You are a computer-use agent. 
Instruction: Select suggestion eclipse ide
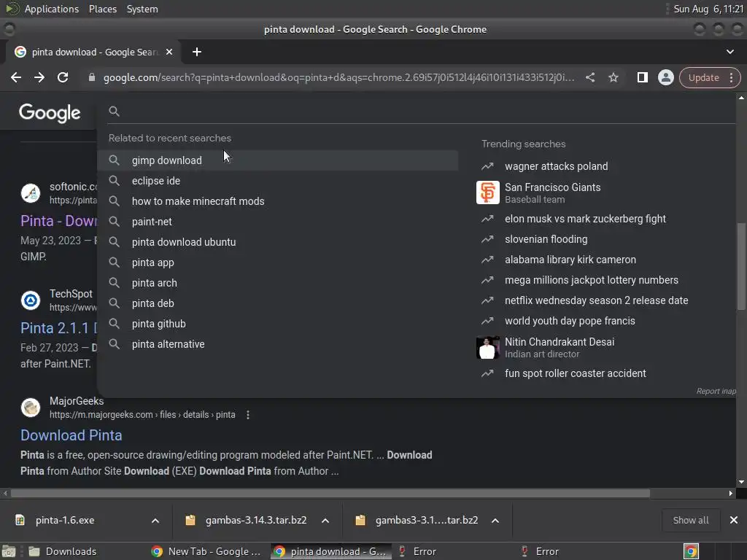pos(278,181)
